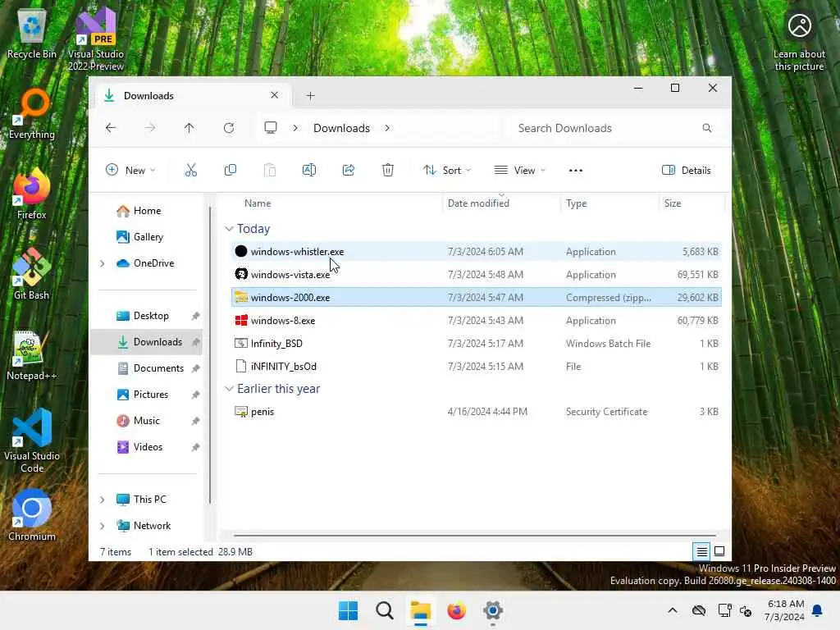Screen dimensions: 840x630
Task: Click Settings gear in the taskbar
Action: click(x=493, y=610)
